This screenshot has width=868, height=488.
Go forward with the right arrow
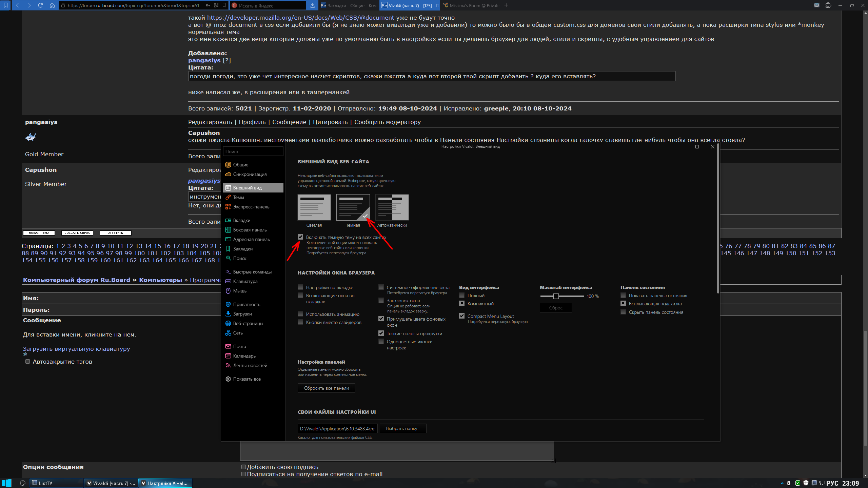(x=29, y=5)
